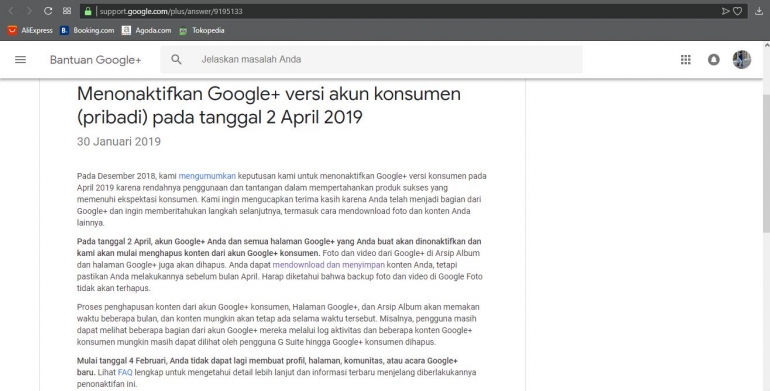This screenshot has width=770, height=391.
Task: Click the green padlock security icon
Action: click(x=88, y=11)
